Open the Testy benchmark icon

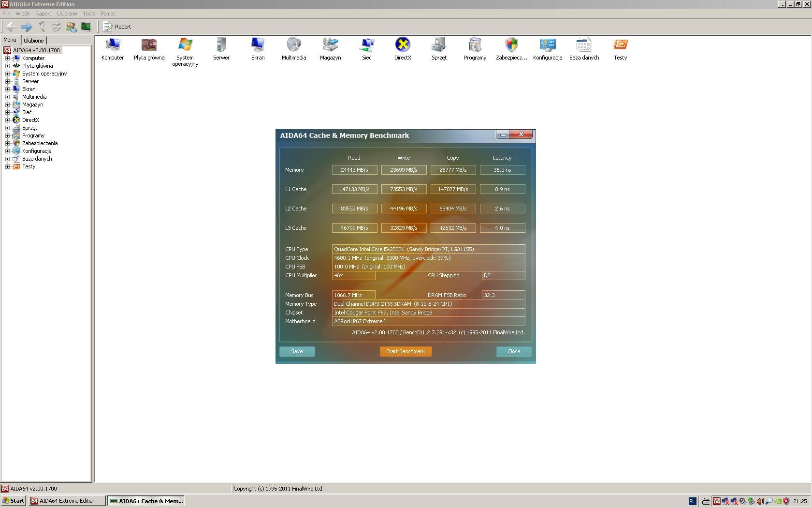[620, 45]
